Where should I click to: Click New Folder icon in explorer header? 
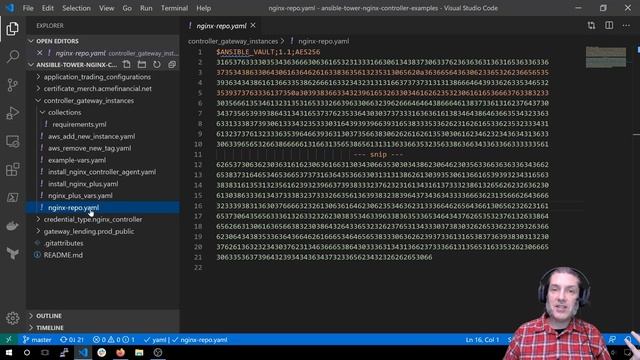coord(142,64)
